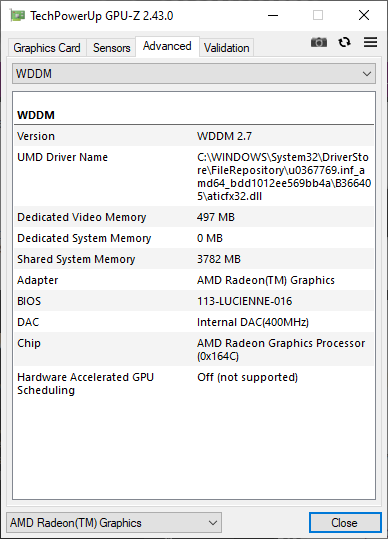Image resolution: width=388 pixels, height=539 pixels.
Task: Select Hardware Accelerated GPU Scheduling row
Action: pos(194,383)
